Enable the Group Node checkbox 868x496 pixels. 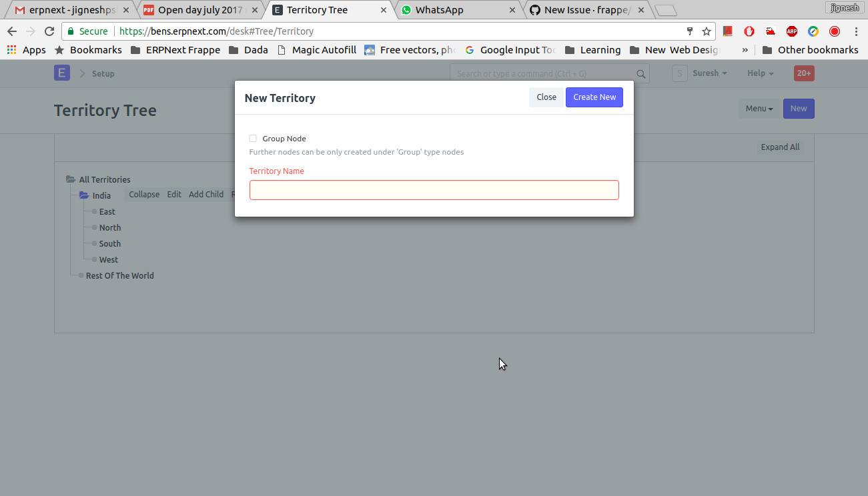pyautogui.click(x=253, y=138)
